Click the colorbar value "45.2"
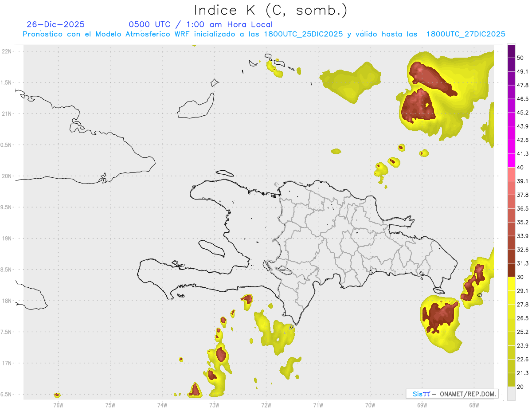 [523, 113]
